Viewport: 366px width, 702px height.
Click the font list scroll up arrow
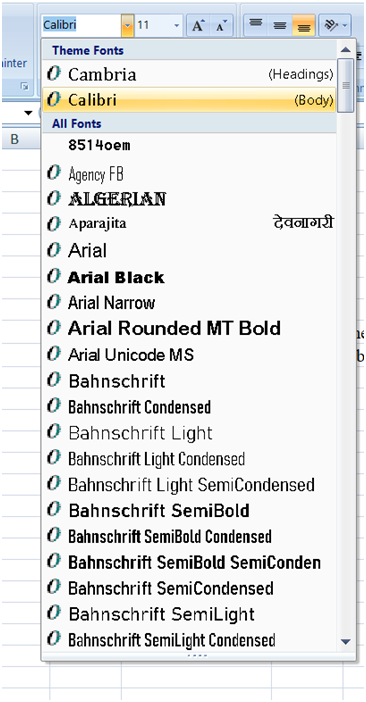click(345, 49)
